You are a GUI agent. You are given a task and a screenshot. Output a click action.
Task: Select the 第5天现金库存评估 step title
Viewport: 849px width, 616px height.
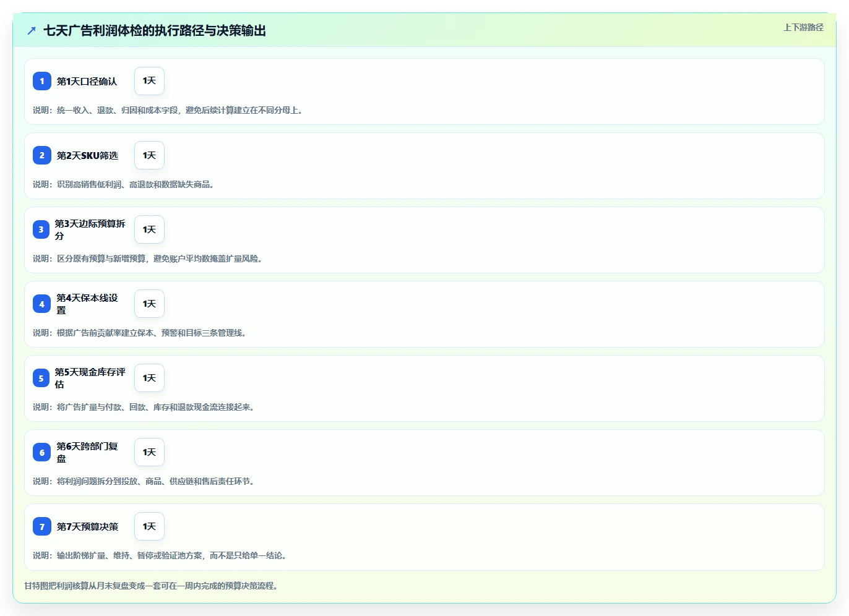pos(90,378)
